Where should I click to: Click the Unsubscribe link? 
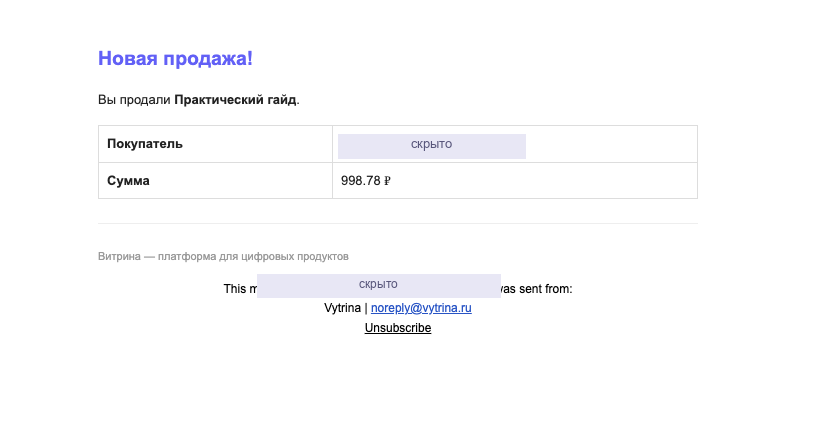[x=398, y=328]
